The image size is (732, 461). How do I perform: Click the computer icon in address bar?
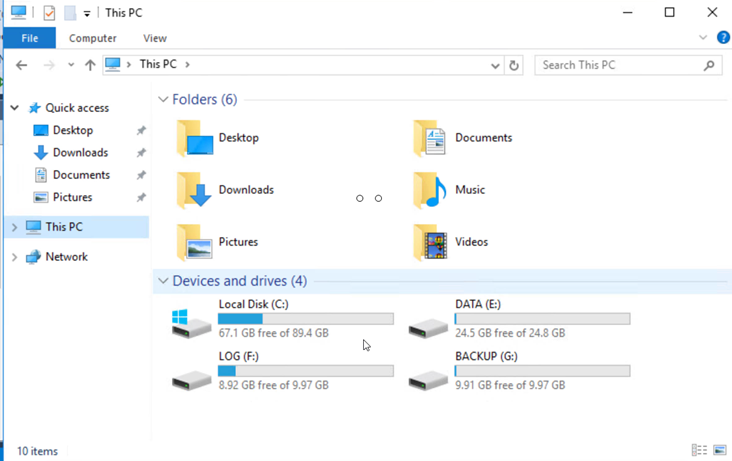(113, 64)
